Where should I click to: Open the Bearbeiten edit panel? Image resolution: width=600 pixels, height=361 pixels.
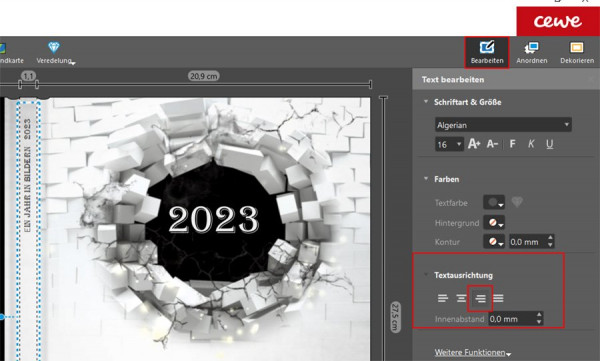(x=487, y=52)
